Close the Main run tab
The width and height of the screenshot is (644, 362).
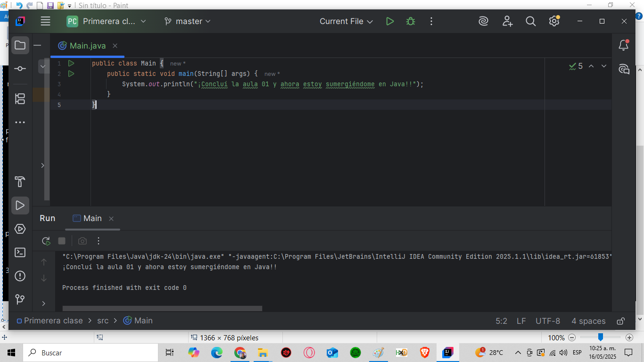pos(111,219)
